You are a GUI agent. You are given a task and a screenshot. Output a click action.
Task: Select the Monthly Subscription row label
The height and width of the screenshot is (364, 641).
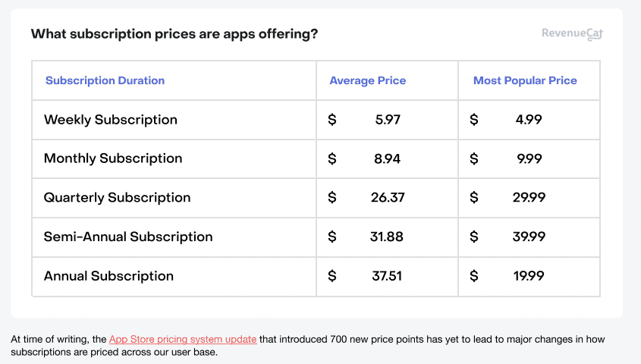coord(113,158)
